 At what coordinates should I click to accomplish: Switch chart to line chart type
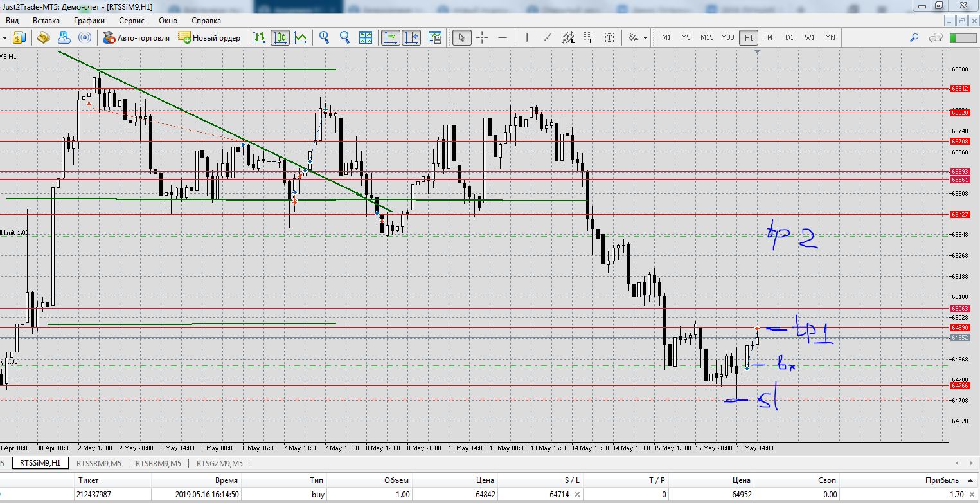point(301,37)
